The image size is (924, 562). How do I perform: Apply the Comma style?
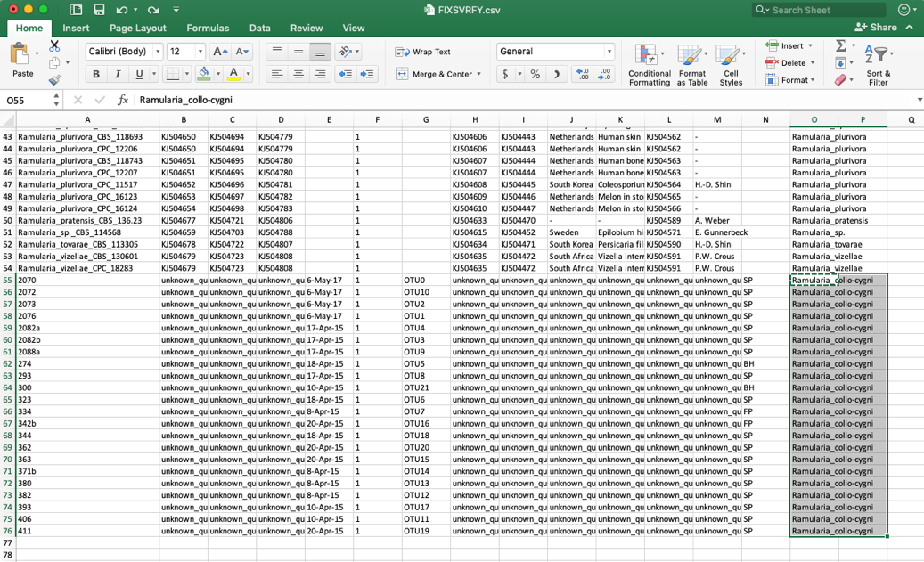pyautogui.click(x=557, y=74)
